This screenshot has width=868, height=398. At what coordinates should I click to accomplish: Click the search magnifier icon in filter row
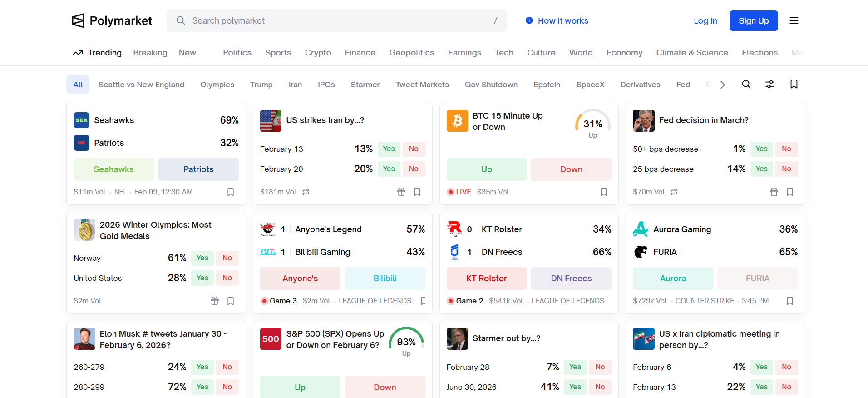[x=746, y=84]
